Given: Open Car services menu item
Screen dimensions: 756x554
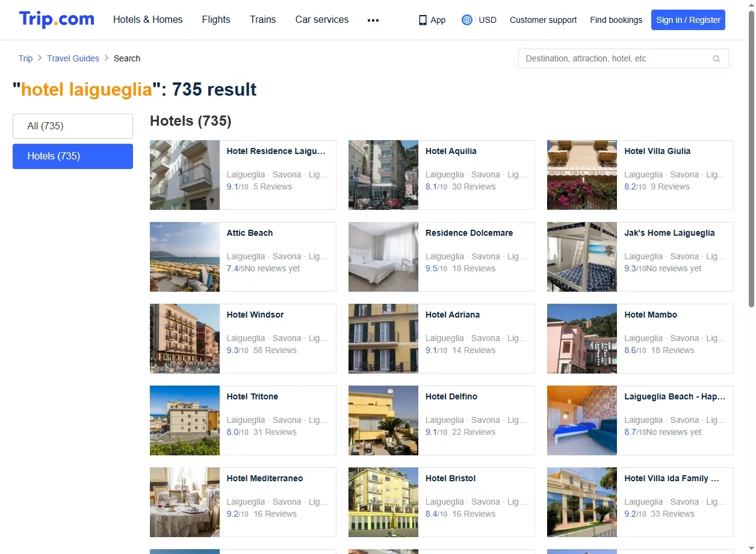Looking at the screenshot, I should pyautogui.click(x=322, y=20).
